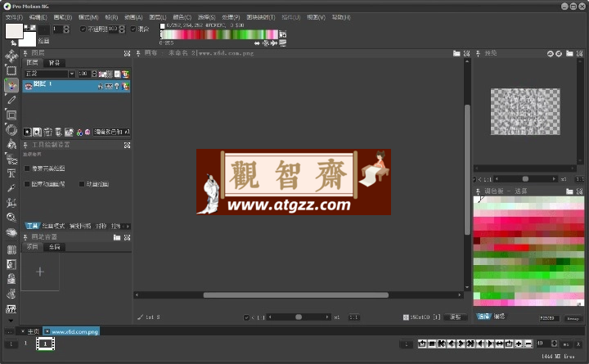Pick the foreground color swatch
The width and height of the screenshot is (589, 364).
point(14,31)
